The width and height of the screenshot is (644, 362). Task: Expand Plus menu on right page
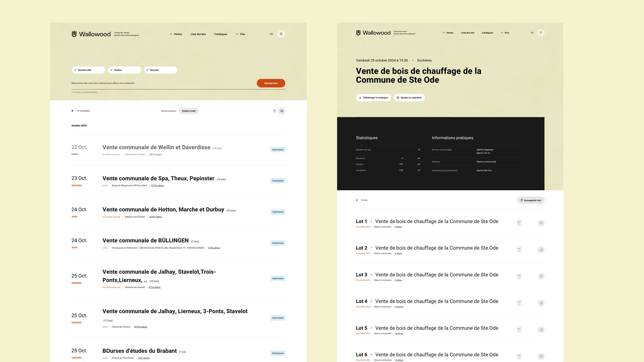coord(505,33)
